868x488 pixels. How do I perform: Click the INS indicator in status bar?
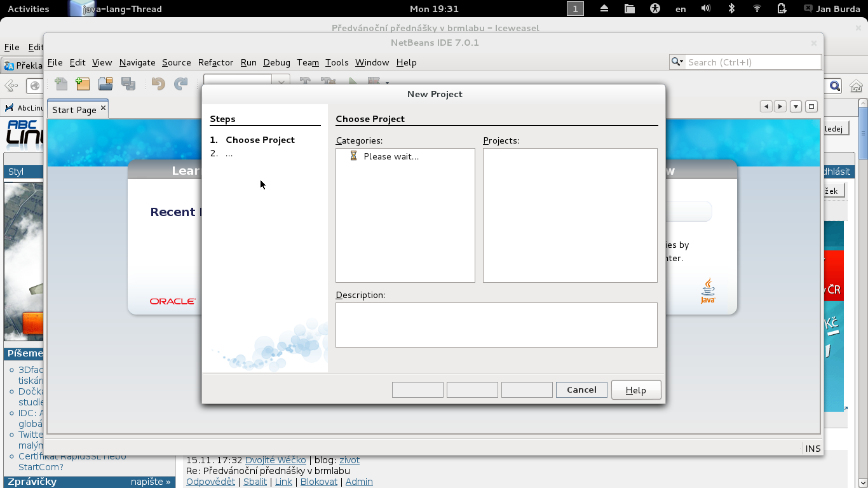(x=813, y=449)
